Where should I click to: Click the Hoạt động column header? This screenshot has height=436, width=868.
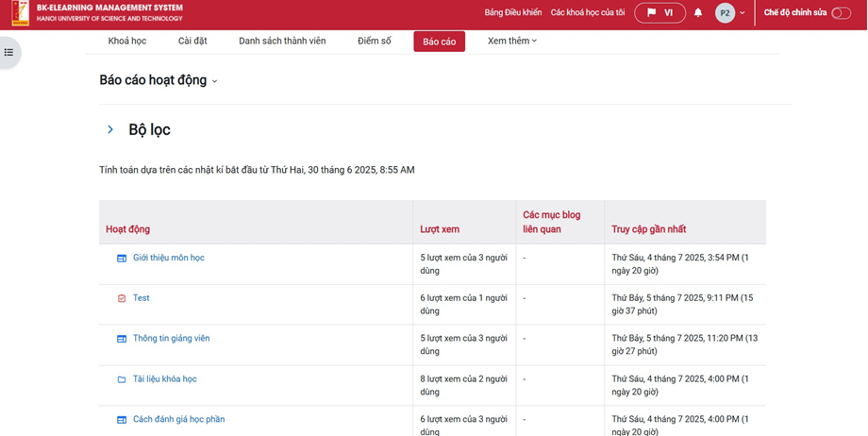pos(128,229)
